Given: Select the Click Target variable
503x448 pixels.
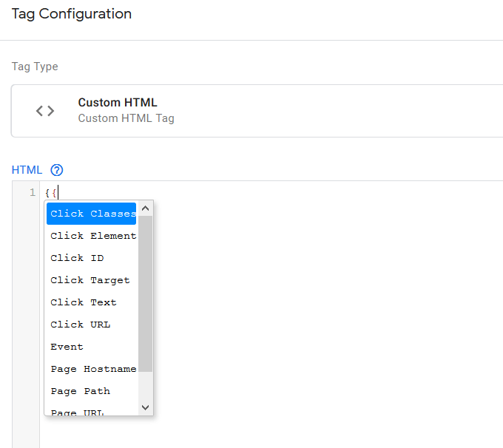Looking at the screenshot, I should coord(90,280).
